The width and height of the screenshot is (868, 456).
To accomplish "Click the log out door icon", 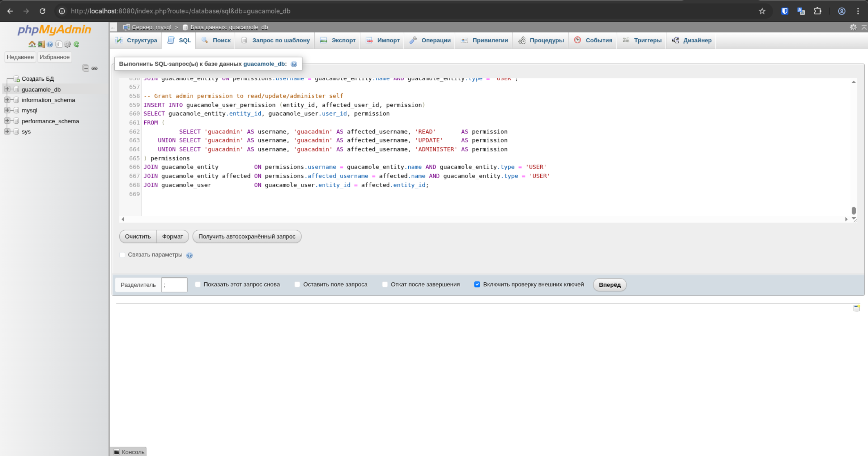I will click(x=41, y=44).
